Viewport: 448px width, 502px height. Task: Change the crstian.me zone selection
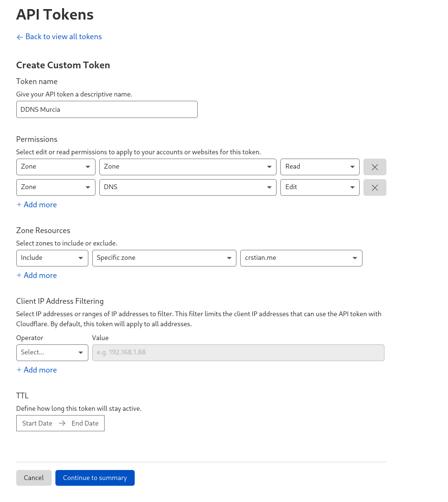[301, 258]
